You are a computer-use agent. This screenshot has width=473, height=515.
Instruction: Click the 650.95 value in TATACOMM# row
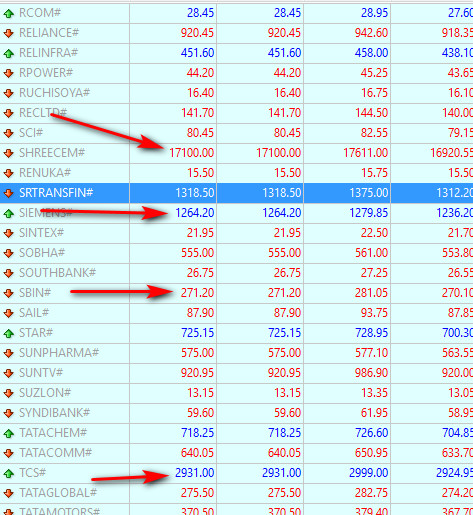[371, 453]
